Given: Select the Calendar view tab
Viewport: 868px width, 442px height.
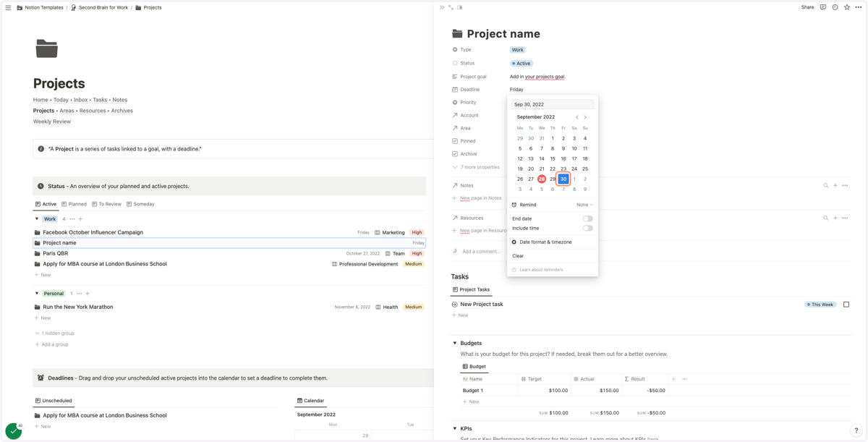Looking at the screenshot, I should coord(310,401).
